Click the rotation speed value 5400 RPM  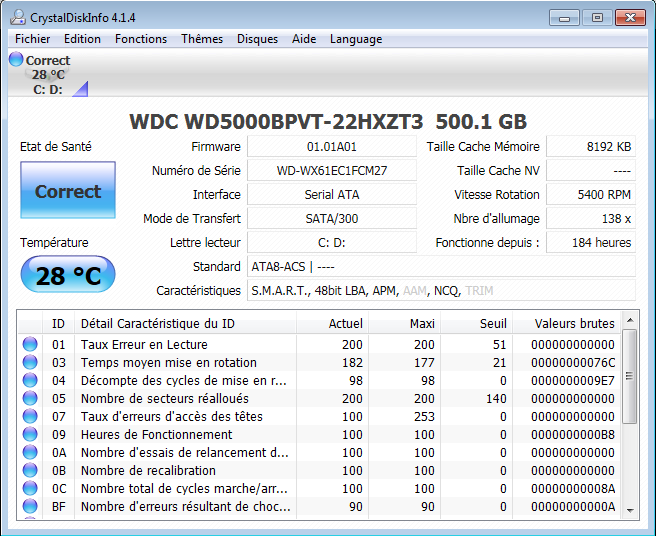[591, 195]
